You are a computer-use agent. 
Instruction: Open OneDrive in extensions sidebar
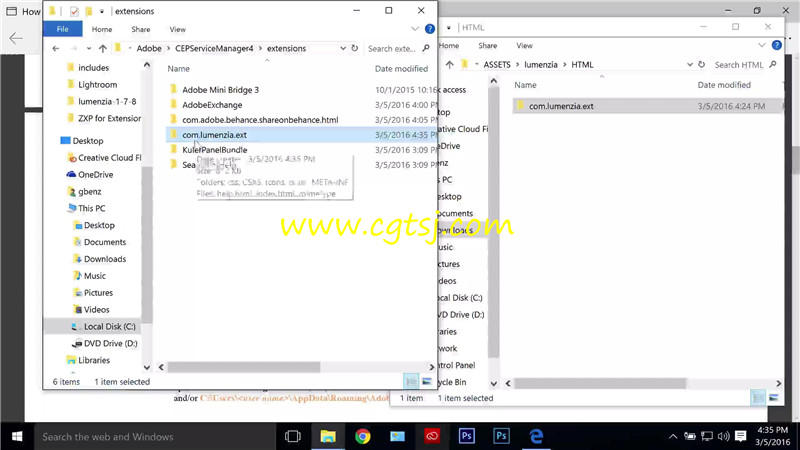pyautogui.click(x=95, y=174)
